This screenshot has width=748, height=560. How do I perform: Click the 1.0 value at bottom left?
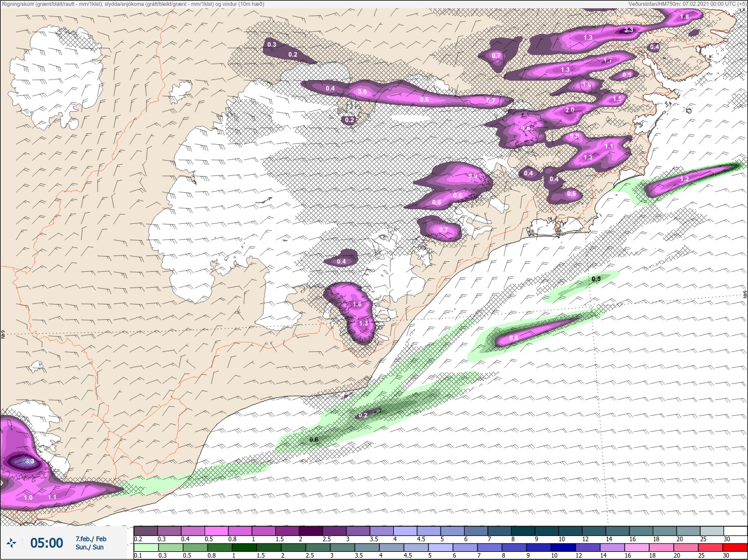[x=28, y=497]
